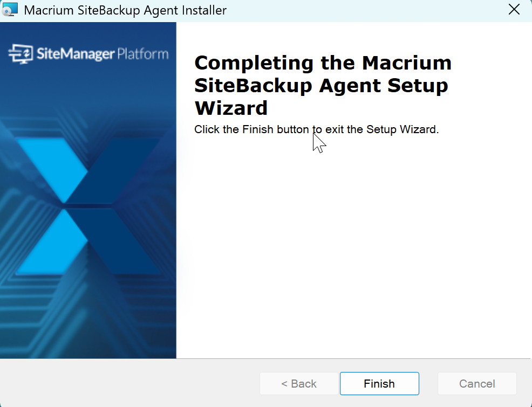The image size is (532, 407).
Task: Click the Completing the Macrium heading line
Action: click(323, 63)
